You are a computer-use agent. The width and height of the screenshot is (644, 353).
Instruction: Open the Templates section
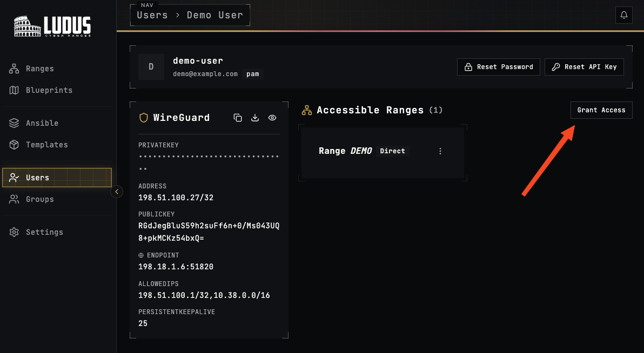pyautogui.click(x=47, y=145)
